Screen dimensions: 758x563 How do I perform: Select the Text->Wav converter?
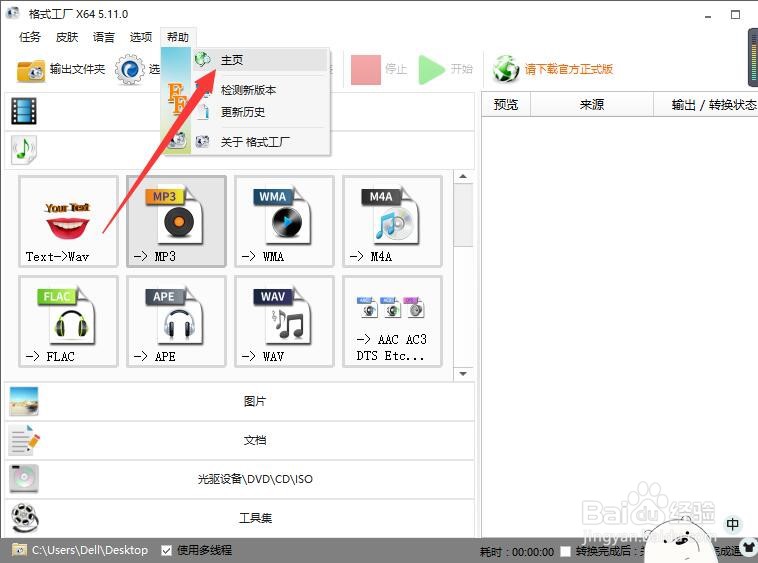tap(68, 221)
